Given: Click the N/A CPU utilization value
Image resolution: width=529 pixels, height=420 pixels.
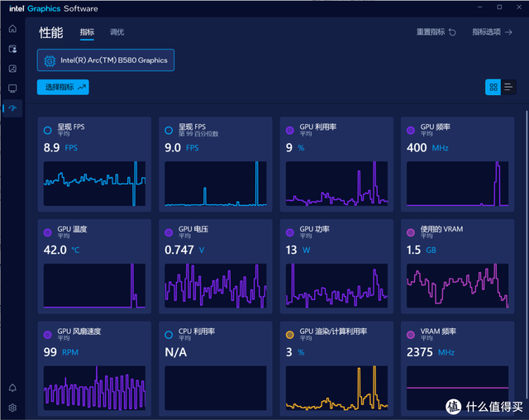Looking at the screenshot, I should tap(175, 352).
